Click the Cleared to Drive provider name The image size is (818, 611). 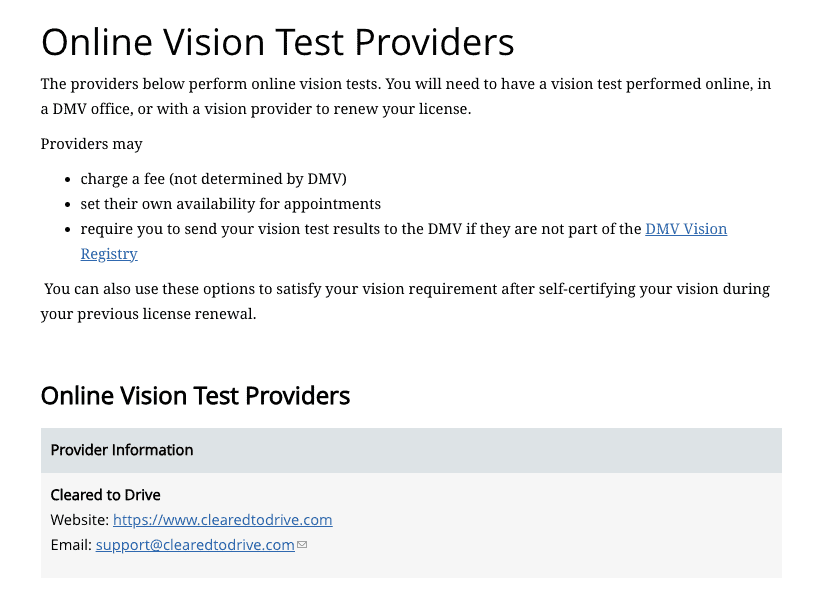(105, 495)
